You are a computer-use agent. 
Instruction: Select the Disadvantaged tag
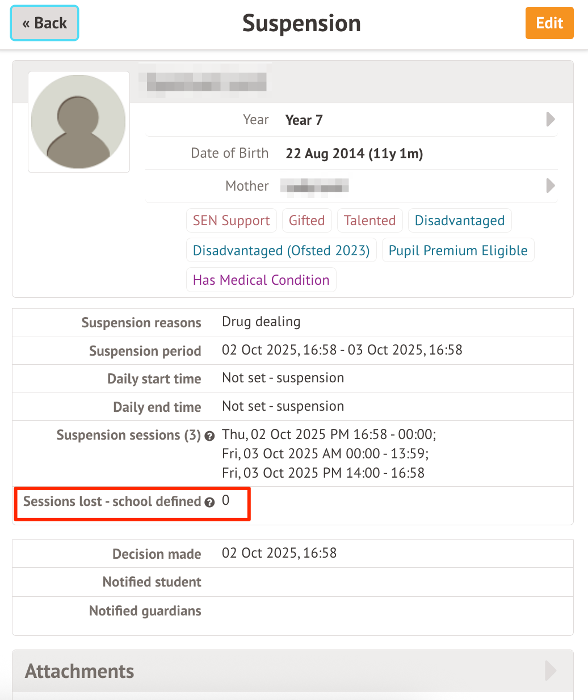coord(459,221)
